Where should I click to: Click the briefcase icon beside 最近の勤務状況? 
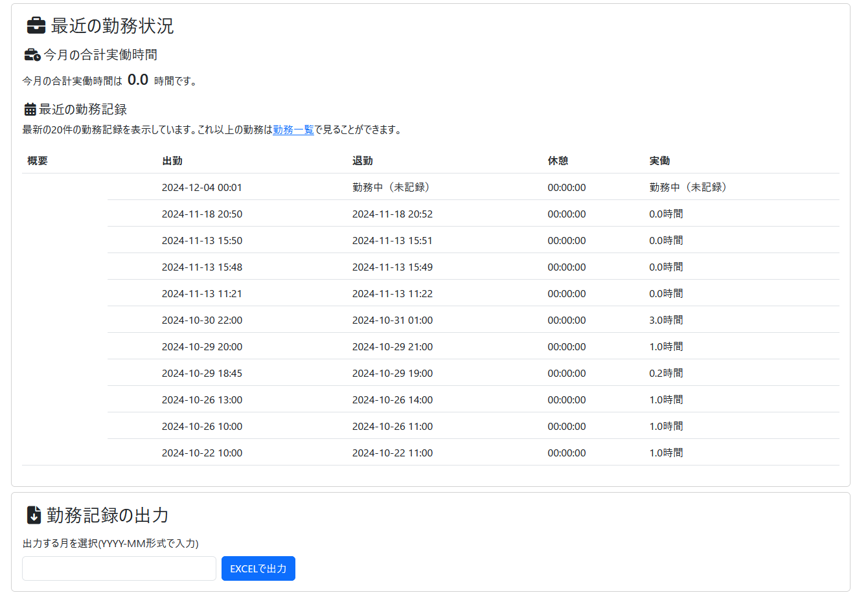[36, 26]
